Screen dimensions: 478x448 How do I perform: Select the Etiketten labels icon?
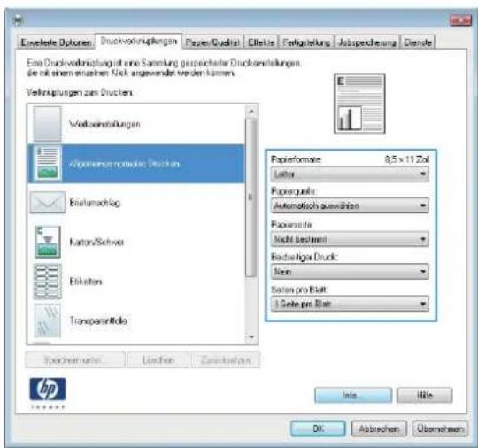click(x=47, y=282)
